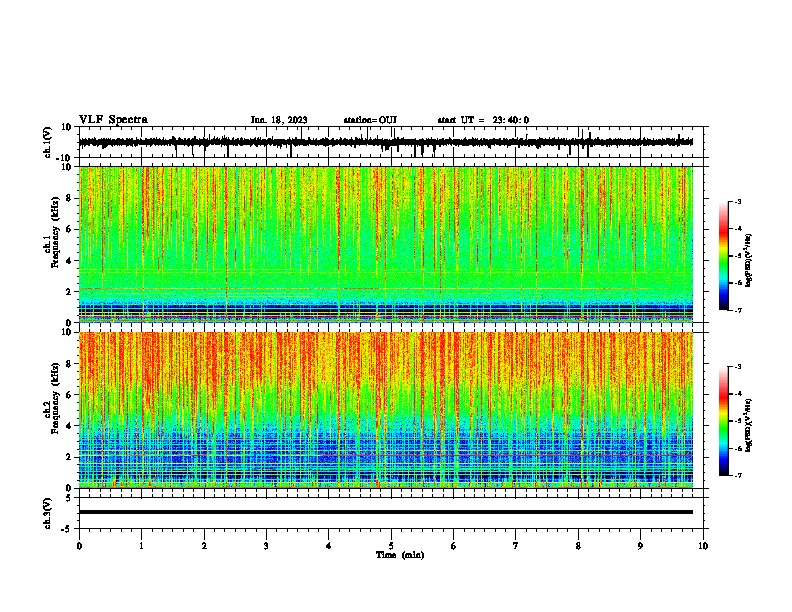Click the ch.3(V) flat-line trace panel

(x=393, y=513)
